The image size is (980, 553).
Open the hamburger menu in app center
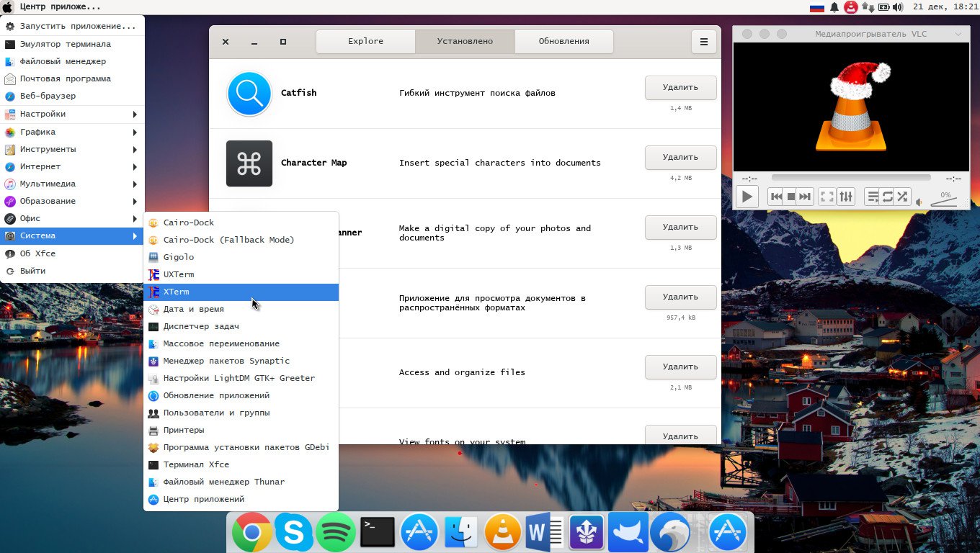pyautogui.click(x=703, y=42)
